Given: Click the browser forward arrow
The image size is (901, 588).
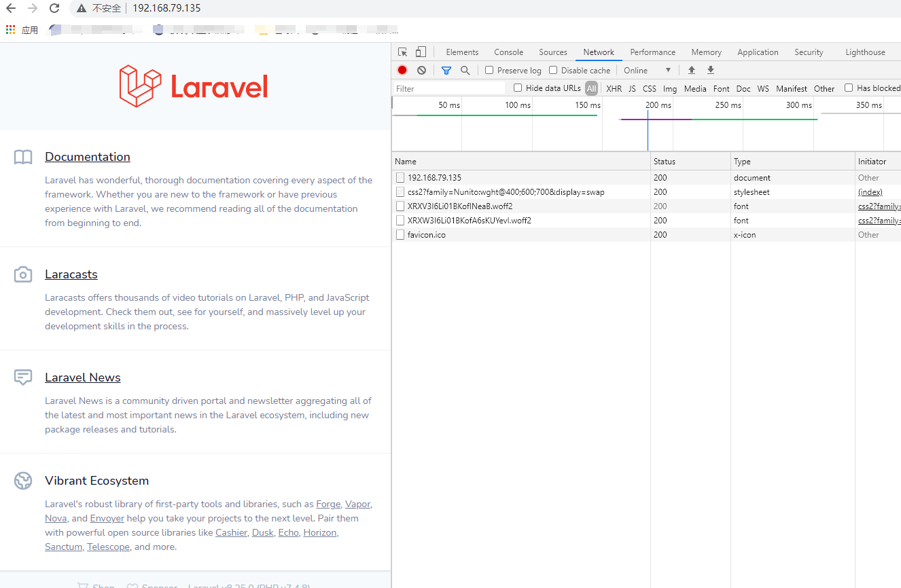Looking at the screenshot, I should point(33,9).
